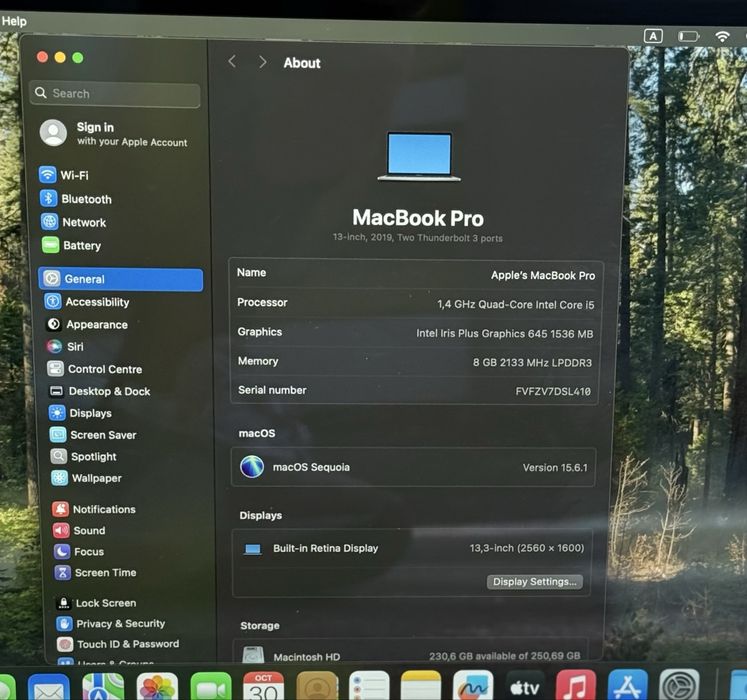Click the Wi-Fi icon in menu bar

click(x=723, y=36)
